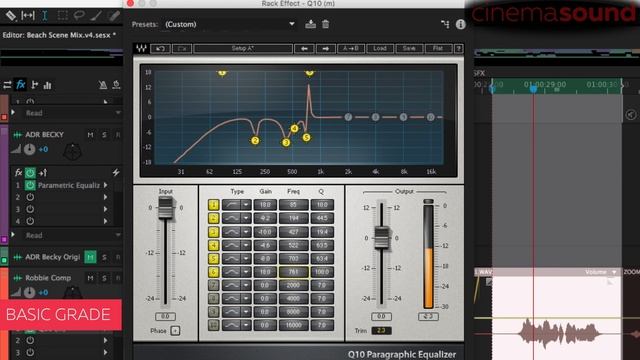Show the track EQ section

[48, 85]
